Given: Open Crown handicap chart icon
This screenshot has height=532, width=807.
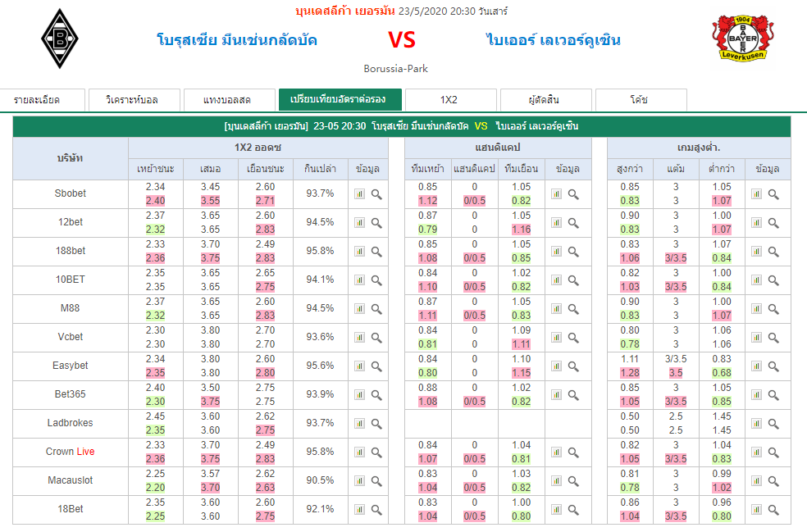Looking at the screenshot, I should [x=556, y=452].
